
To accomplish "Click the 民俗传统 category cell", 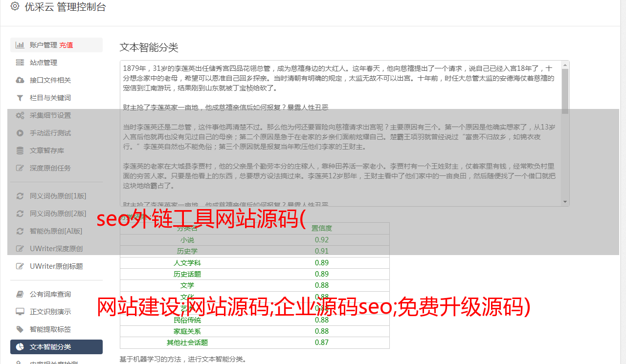I will pos(187,320).
